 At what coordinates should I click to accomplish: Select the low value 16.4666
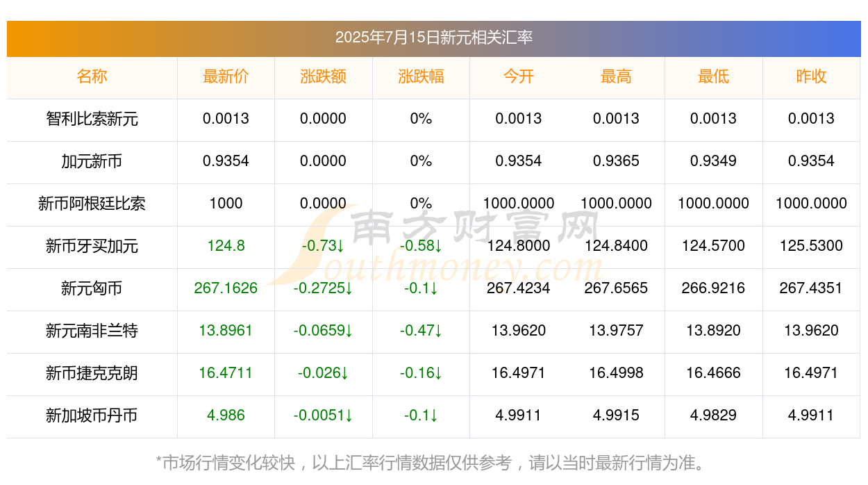coord(713,373)
